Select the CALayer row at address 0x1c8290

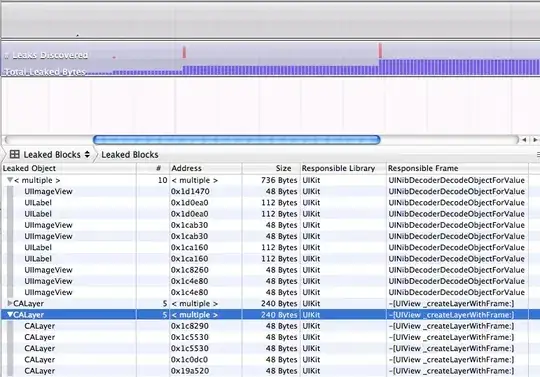tap(264, 326)
